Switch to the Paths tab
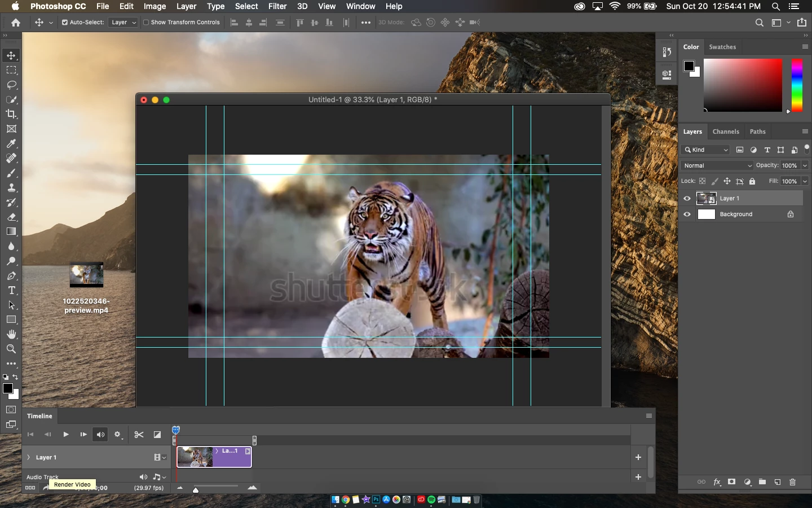 [757, 132]
